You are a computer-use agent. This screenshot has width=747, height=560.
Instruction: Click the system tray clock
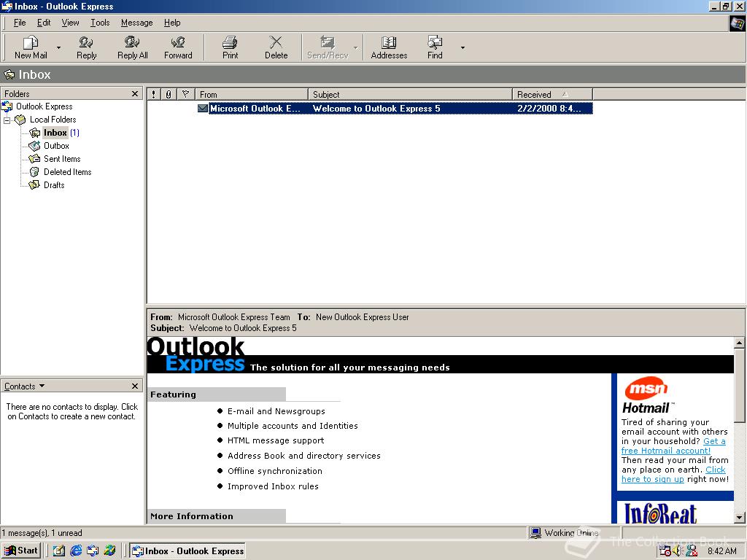[x=721, y=551]
